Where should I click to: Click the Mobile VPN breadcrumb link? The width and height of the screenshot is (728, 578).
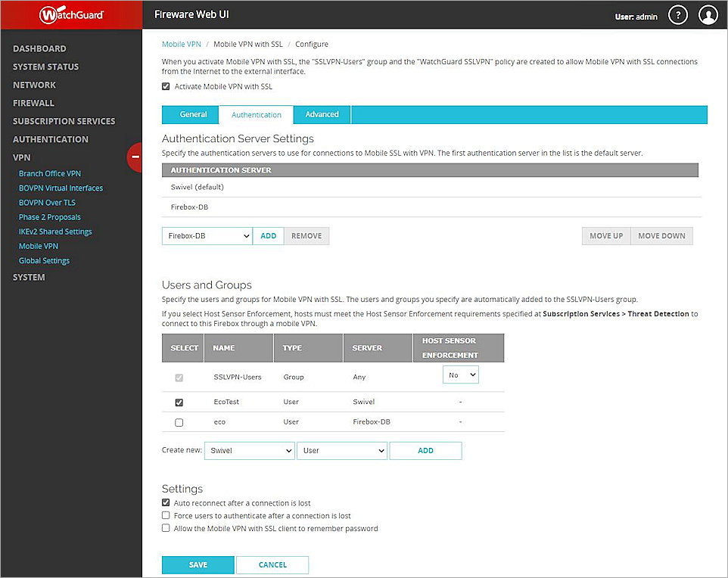tap(181, 44)
